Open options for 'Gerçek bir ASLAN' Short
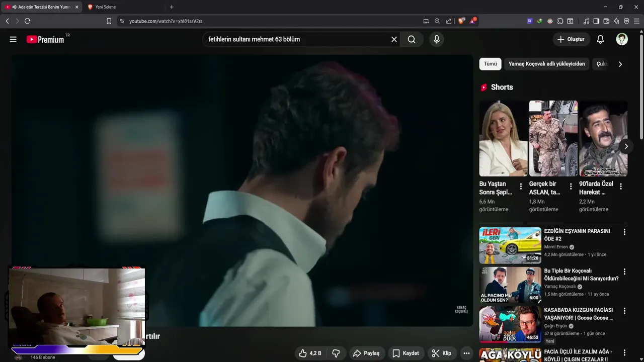The image size is (644, 362). point(571,187)
